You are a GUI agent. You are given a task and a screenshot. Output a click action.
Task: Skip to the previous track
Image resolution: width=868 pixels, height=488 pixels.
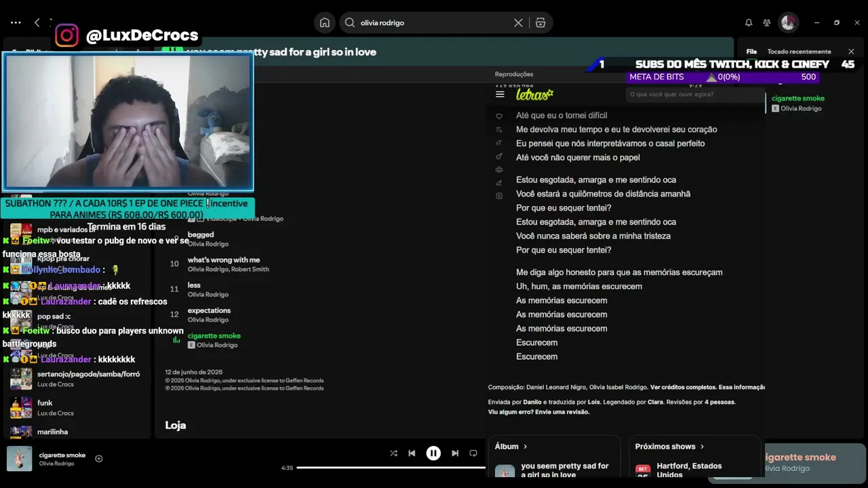point(412,453)
